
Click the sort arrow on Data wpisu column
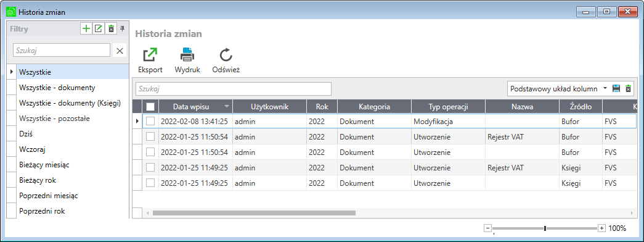coord(227,107)
